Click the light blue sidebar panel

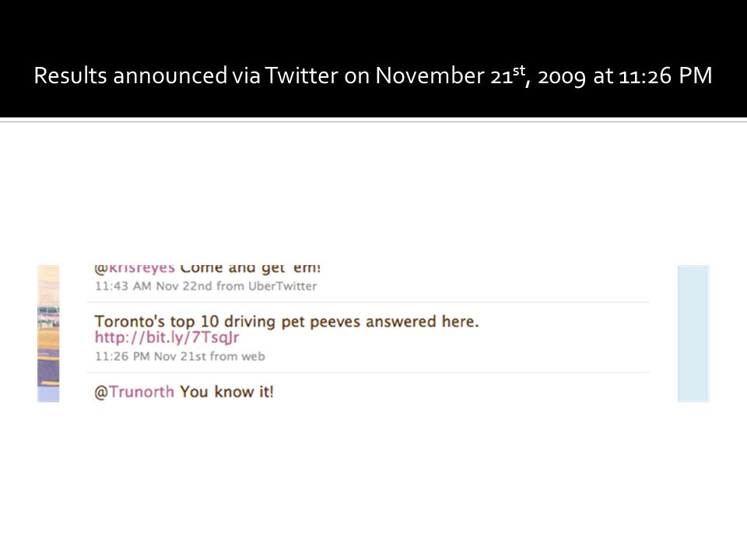point(693,334)
